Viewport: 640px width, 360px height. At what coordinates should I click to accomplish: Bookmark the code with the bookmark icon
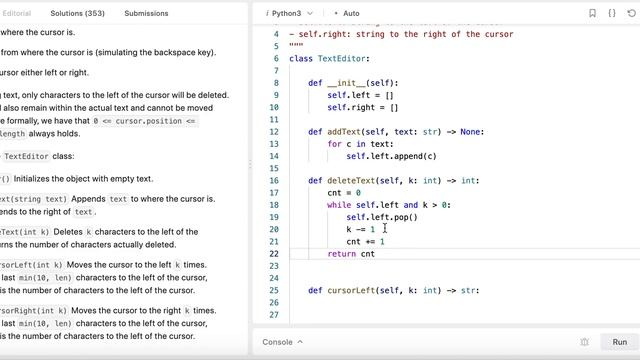(x=593, y=13)
